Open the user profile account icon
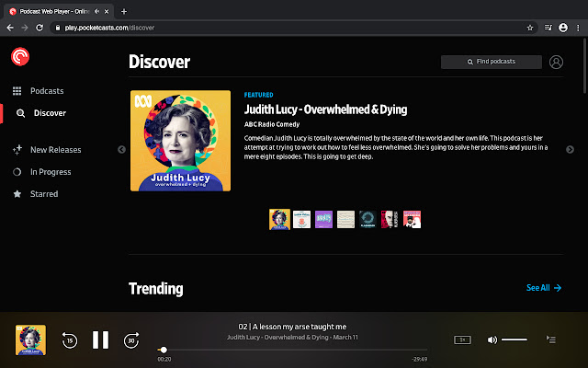This screenshot has height=368, width=588. (556, 62)
